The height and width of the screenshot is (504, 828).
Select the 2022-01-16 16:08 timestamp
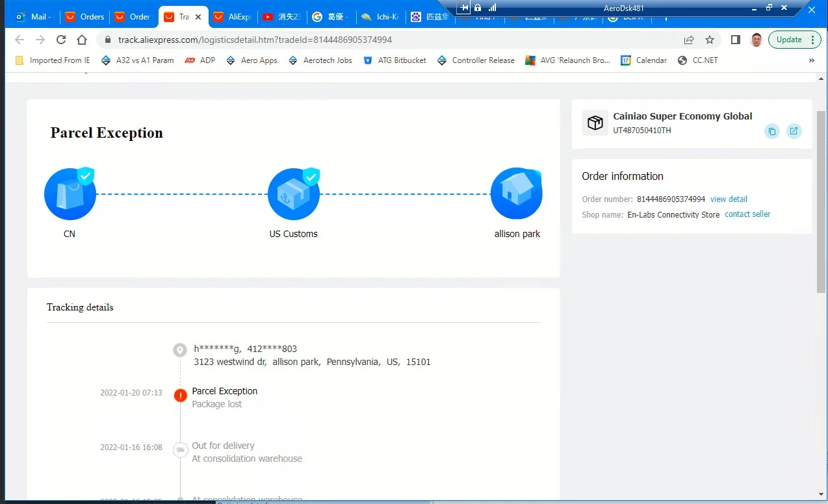tap(131, 447)
